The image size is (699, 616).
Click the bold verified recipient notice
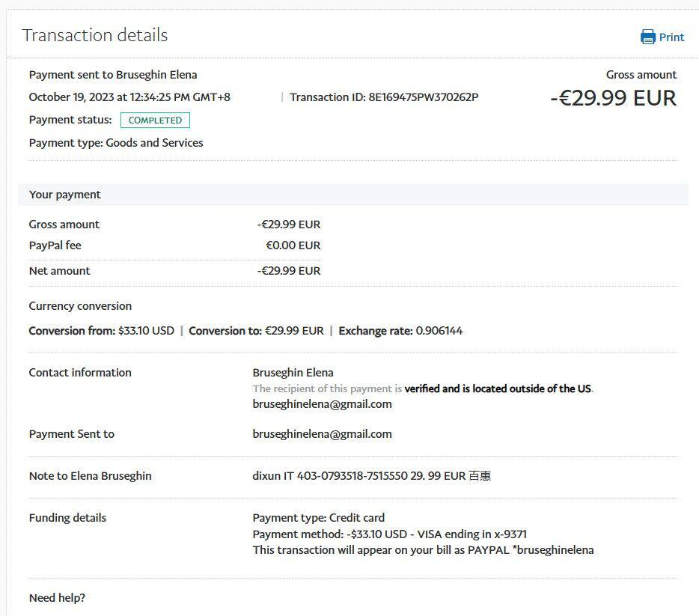click(498, 389)
